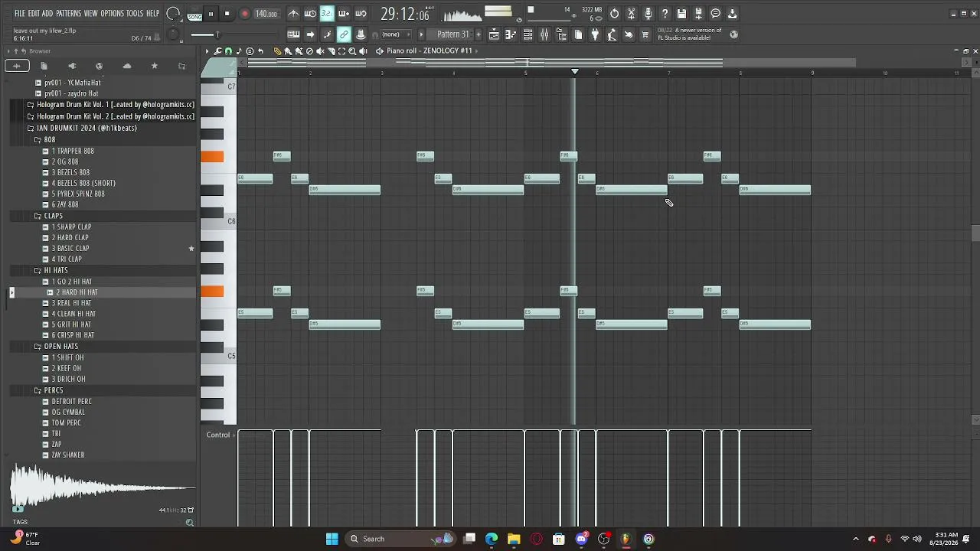Screen dimensions: 980x551
Task: Select the '3 BASIC CLAP' sample
Action: coord(70,248)
